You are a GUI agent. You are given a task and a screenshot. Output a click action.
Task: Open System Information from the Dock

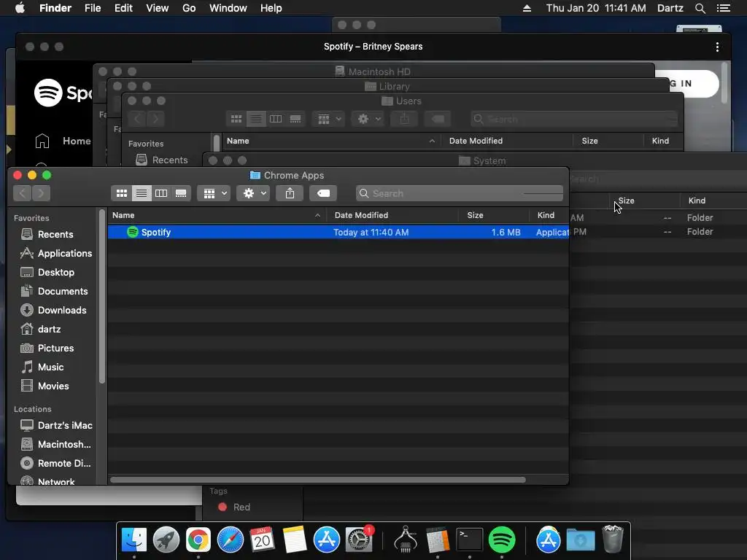[406, 540]
